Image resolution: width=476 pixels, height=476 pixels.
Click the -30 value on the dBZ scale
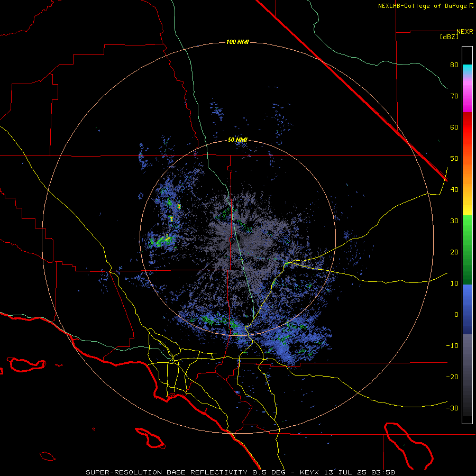pos(452,408)
